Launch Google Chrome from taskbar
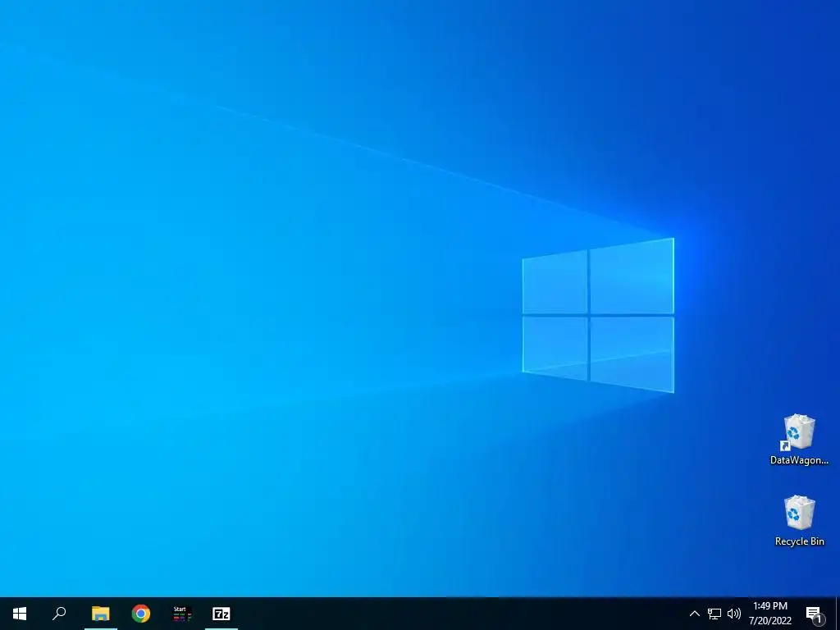 [x=141, y=614]
